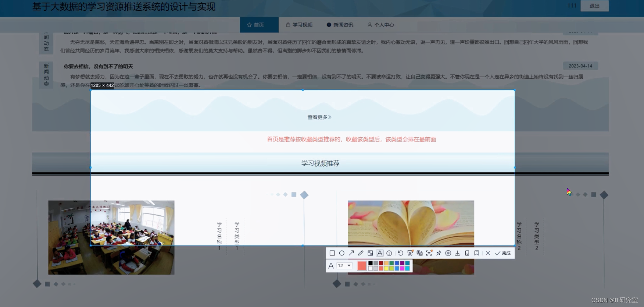This screenshot has height=307, width=644.
Task: Save the screenshot with download icon
Action: tap(458, 253)
